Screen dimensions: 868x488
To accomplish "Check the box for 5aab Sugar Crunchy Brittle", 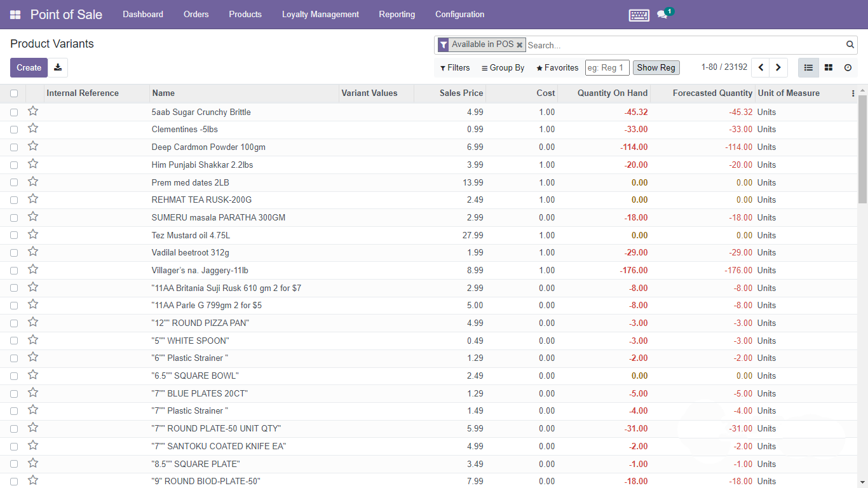I will [14, 112].
